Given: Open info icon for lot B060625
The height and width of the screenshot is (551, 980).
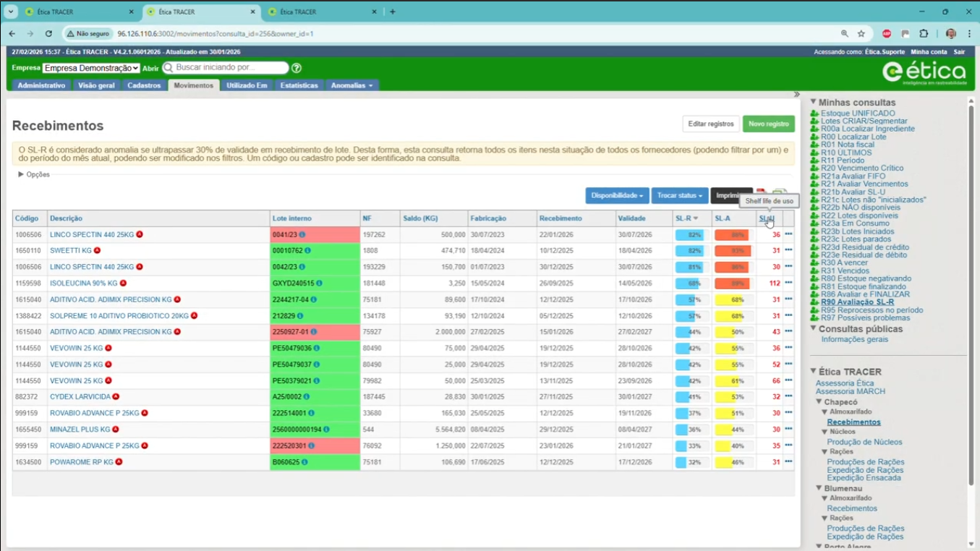Looking at the screenshot, I should tap(304, 462).
